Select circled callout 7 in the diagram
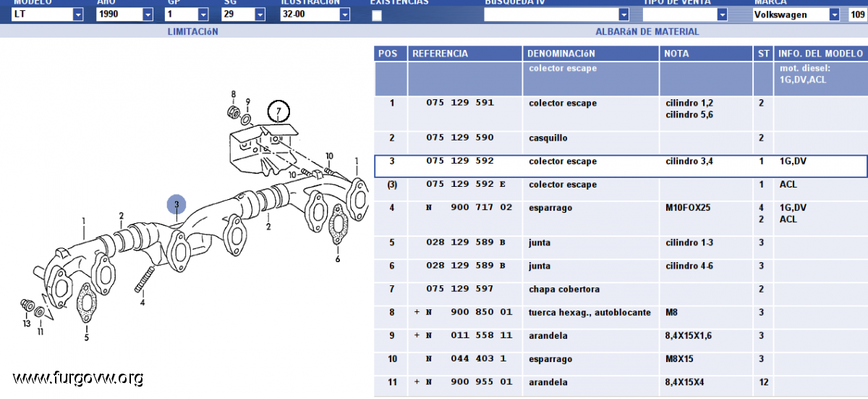 [278, 112]
